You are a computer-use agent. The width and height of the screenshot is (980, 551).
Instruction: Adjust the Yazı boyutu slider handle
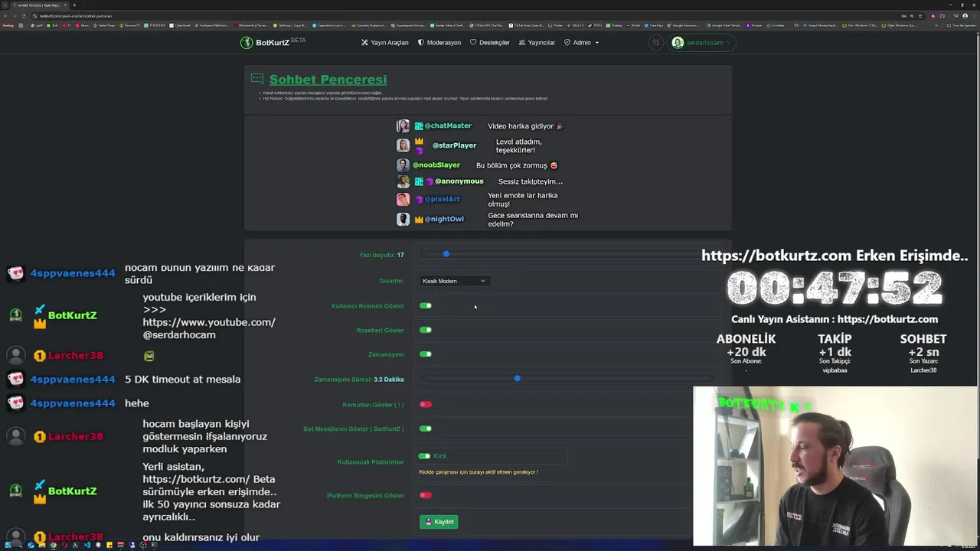click(446, 254)
